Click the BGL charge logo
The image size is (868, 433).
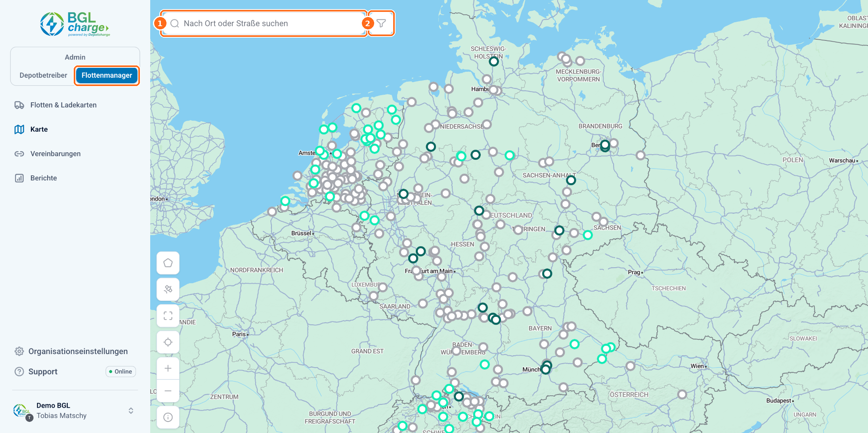click(75, 24)
